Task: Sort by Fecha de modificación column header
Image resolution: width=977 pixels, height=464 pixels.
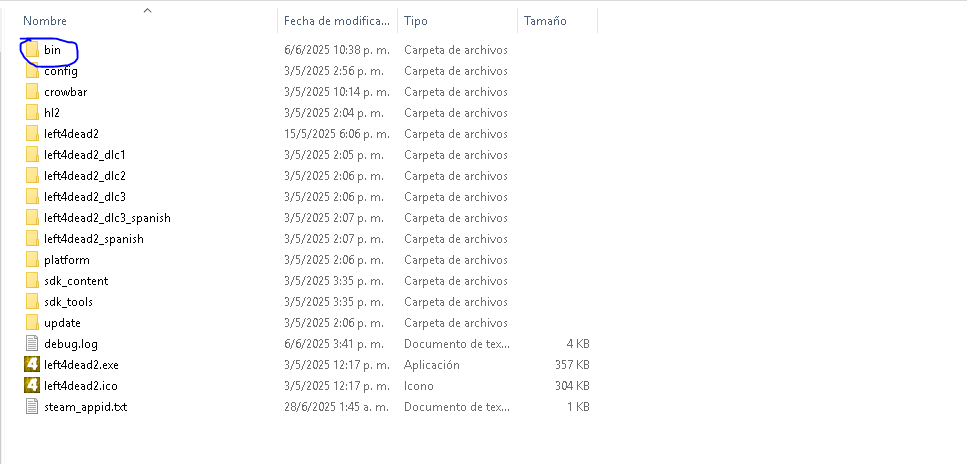Action: [x=334, y=21]
